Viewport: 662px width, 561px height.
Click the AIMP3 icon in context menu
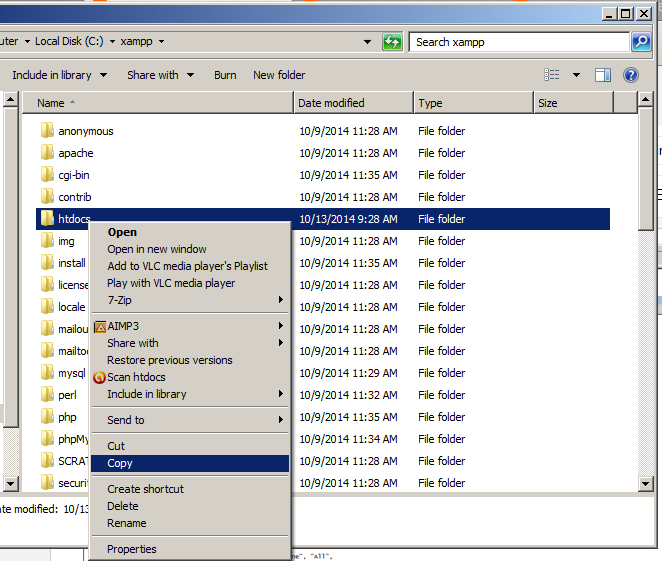tap(100, 327)
